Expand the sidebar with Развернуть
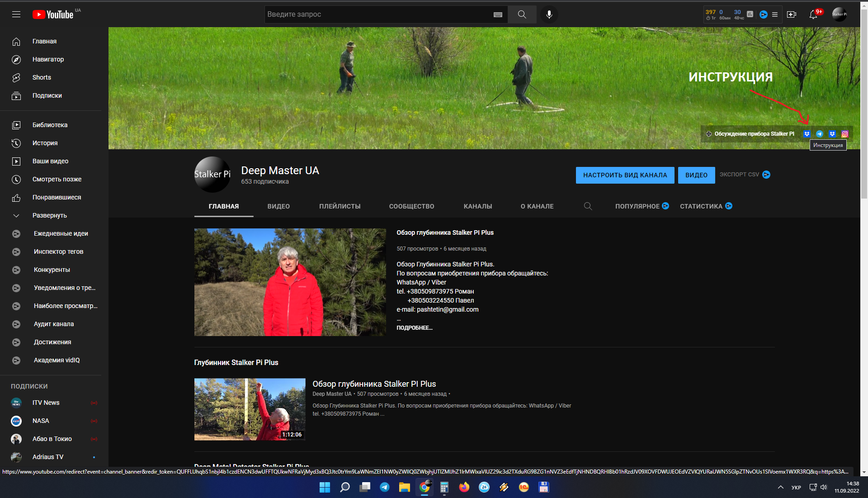 coord(49,215)
